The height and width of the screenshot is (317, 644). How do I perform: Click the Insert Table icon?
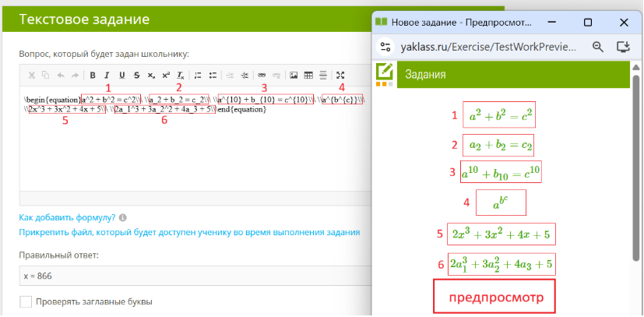308,75
